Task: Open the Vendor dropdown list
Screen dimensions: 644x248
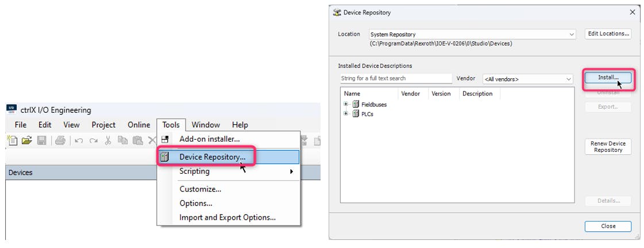Action: click(527, 79)
